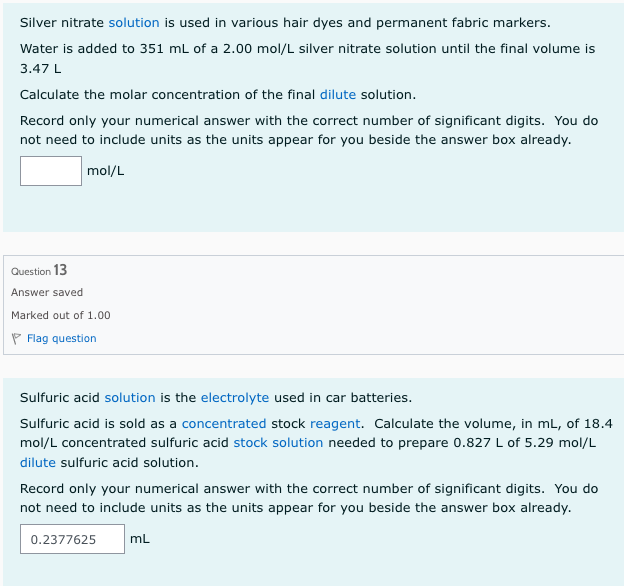
Task: Open the 'stock solution' glossary link
Action: (x=278, y=442)
